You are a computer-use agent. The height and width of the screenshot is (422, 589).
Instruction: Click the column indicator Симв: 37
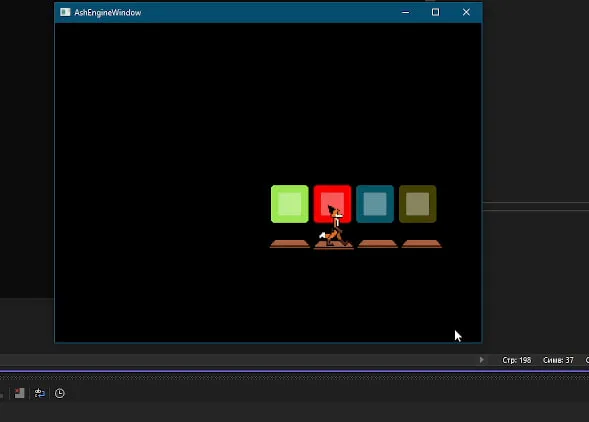point(558,360)
